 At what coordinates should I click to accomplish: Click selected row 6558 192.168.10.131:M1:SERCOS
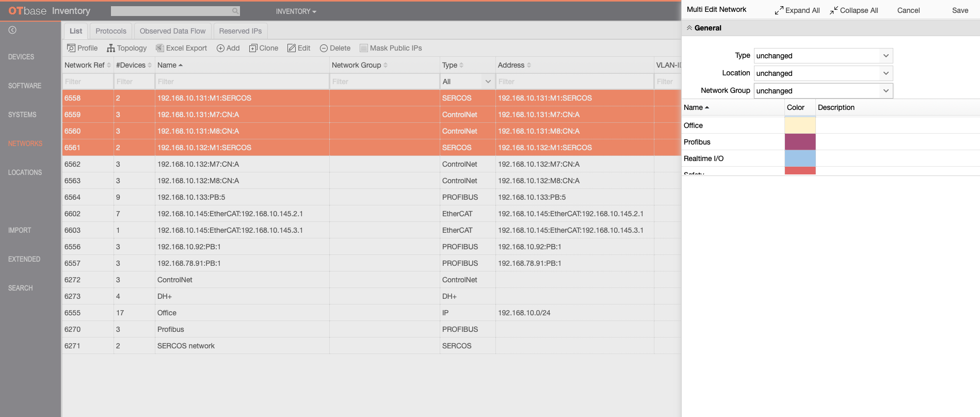(x=372, y=98)
